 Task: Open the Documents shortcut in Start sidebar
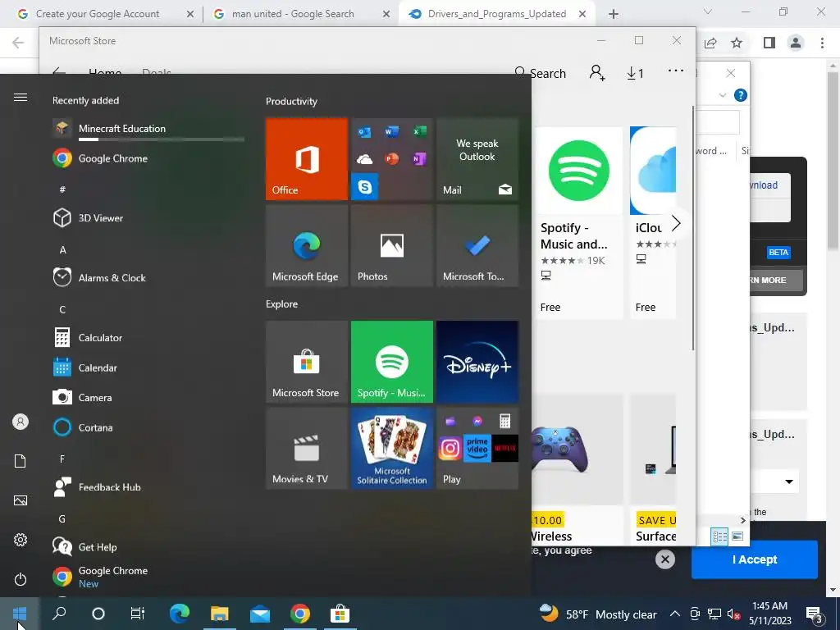tap(21, 461)
